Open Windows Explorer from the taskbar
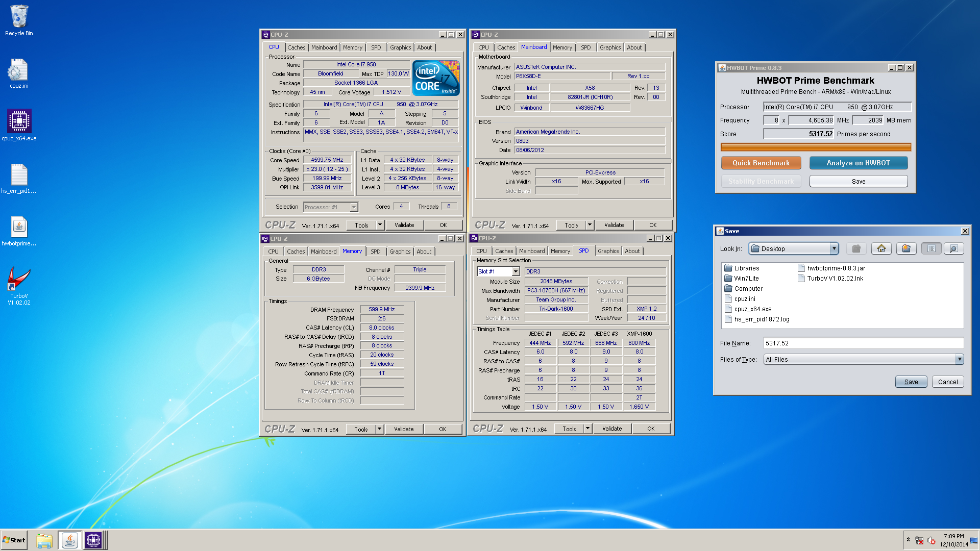The height and width of the screenshot is (551, 980). [44, 540]
